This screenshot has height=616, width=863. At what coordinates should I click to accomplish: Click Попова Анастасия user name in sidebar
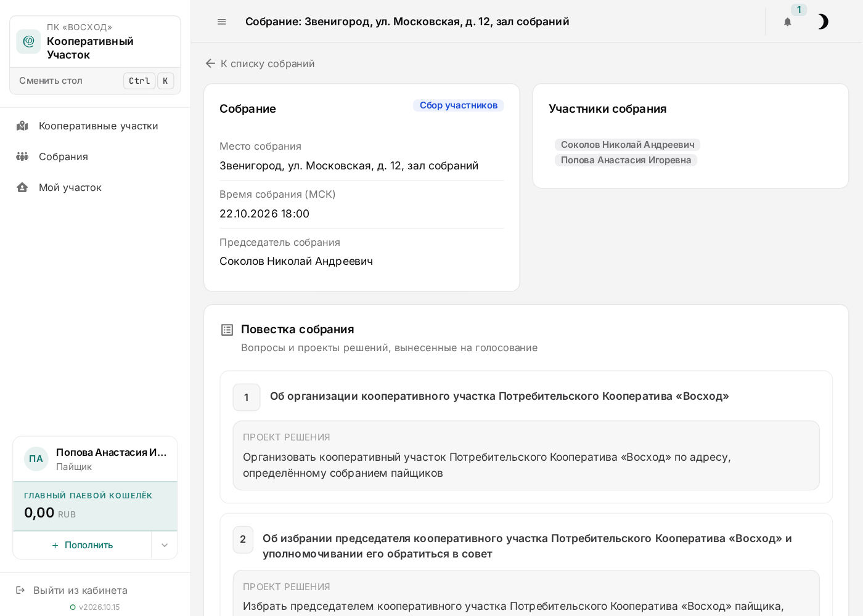tap(112, 452)
